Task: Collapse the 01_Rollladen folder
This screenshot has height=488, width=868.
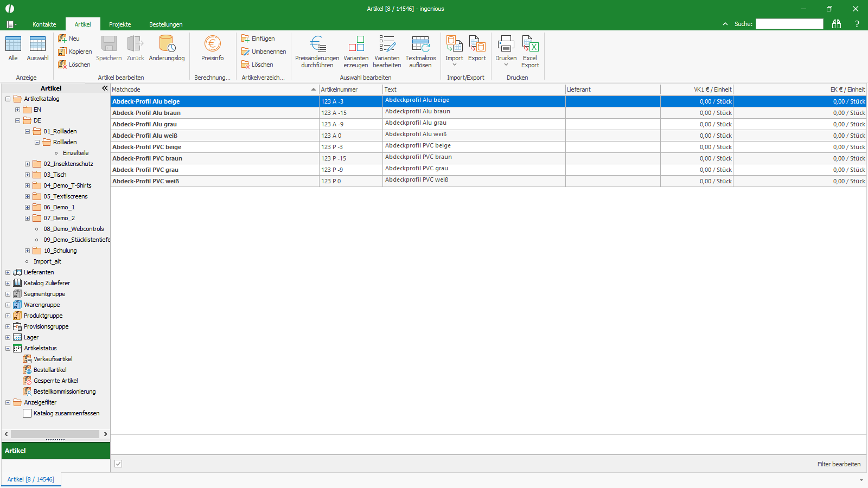Action: click(27, 131)
